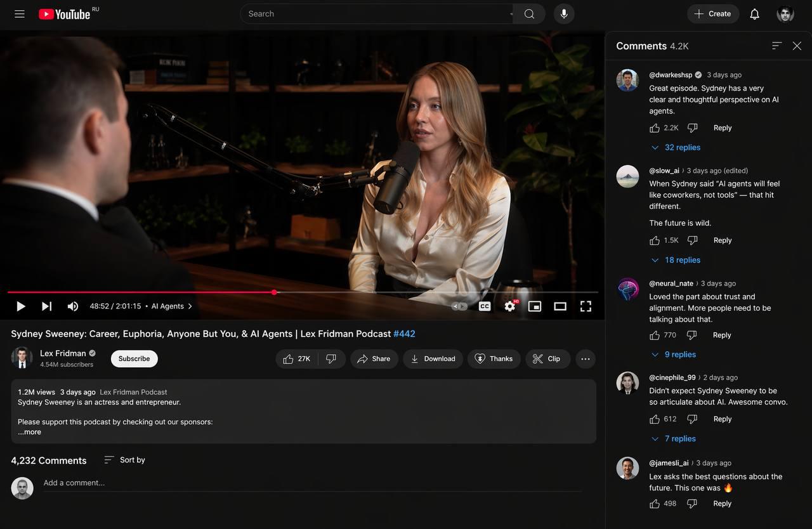Expand 9 replies thread

click(x=674, y=355)
